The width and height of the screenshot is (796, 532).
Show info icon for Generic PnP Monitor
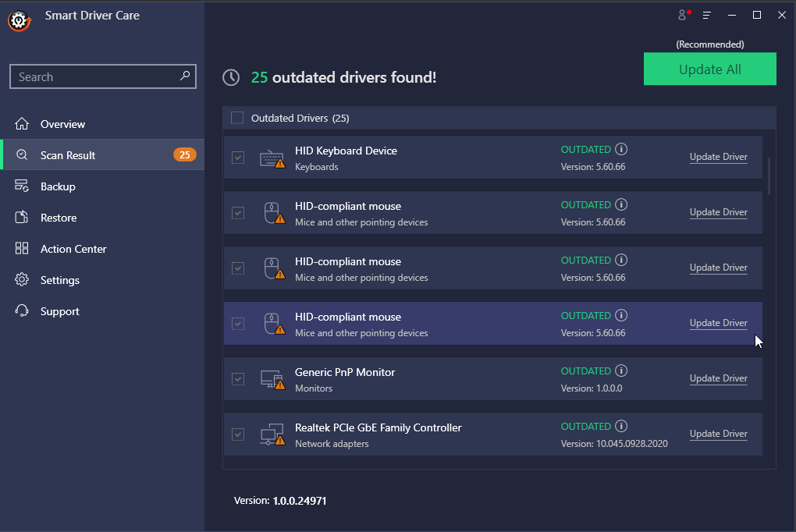point(621,371)
